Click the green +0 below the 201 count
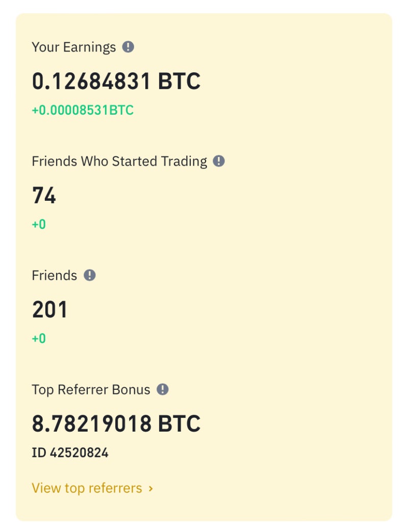408x532 pixels. click(x=39, y=338)
